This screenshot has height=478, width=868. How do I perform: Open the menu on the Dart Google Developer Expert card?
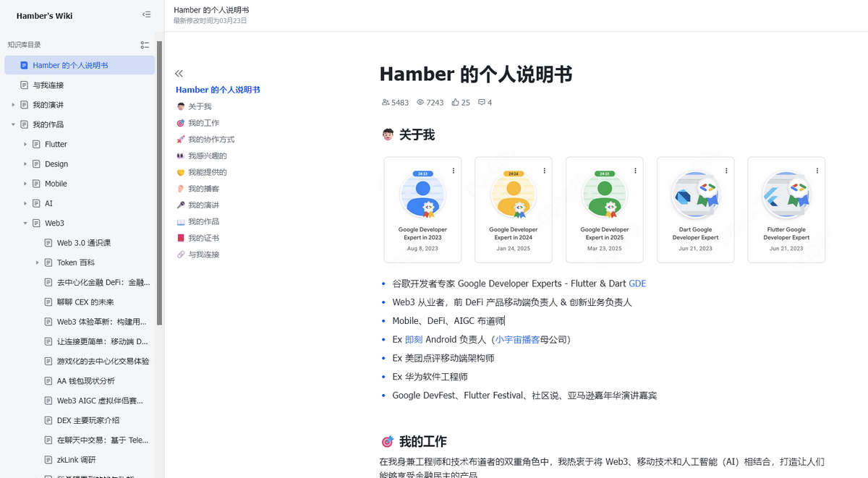[x=727, y=171]
